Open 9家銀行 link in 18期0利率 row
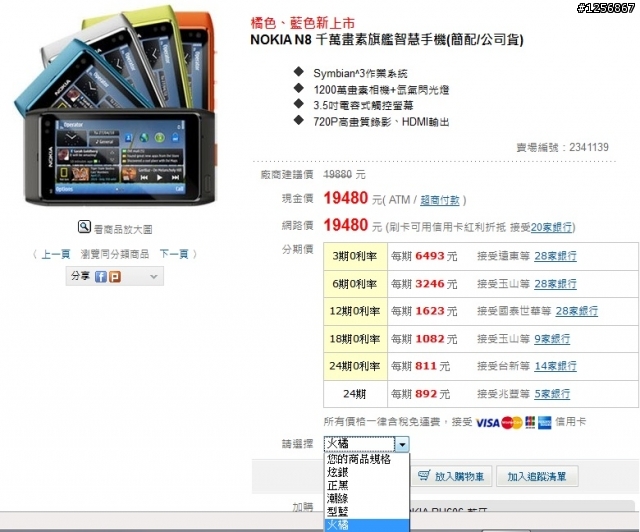The image size is (640, 532). [552, 339]
